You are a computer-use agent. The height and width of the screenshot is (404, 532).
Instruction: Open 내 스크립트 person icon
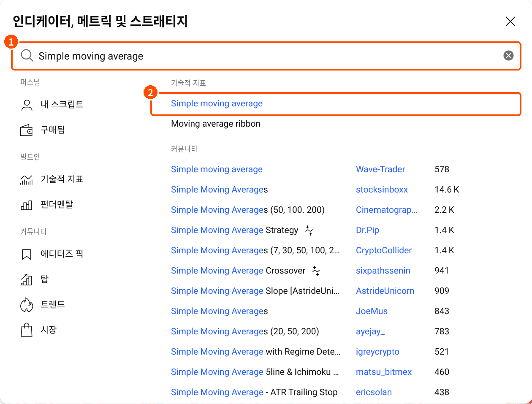27,105
